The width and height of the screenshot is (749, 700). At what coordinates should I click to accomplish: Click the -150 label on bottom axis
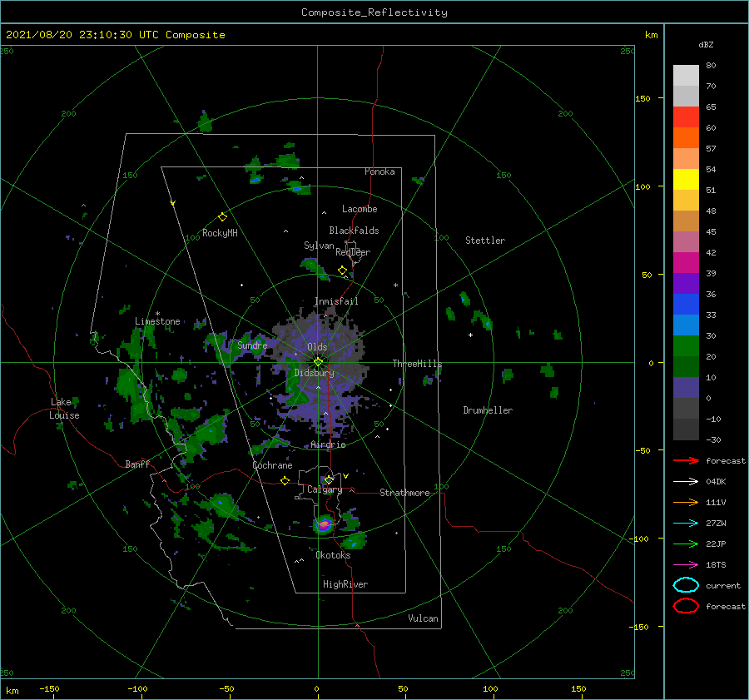(x=49, y=688)
